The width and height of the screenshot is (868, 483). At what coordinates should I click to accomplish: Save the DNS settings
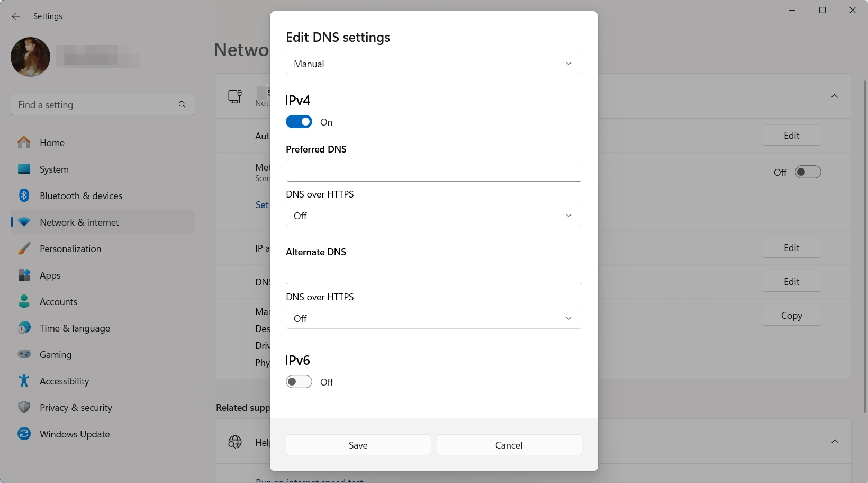(358, 445)
